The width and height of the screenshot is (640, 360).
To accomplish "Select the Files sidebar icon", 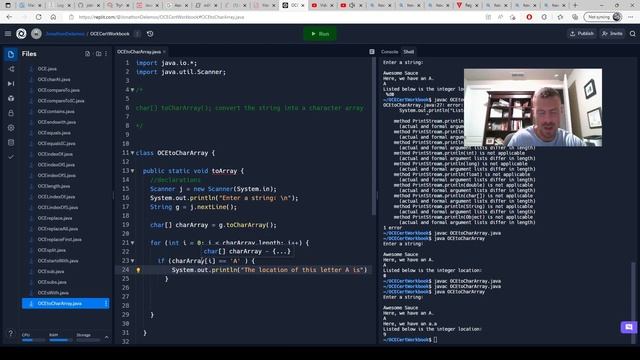I will pyautogui.click(x=11, y=54).
